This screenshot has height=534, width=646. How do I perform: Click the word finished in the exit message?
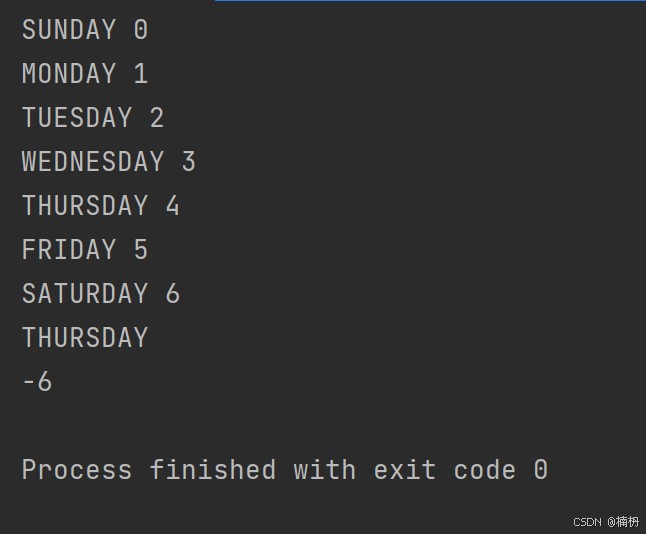click(213, 470)
